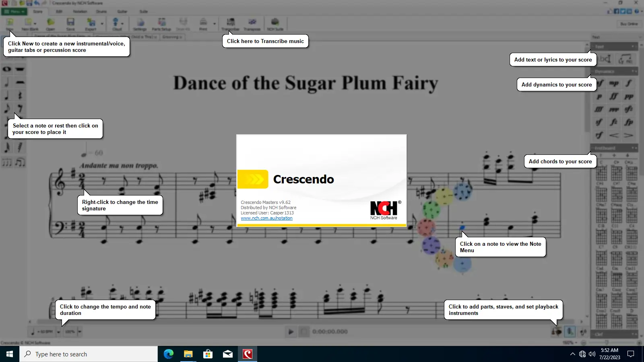Open the www.nch.com.au/notation link
The image size is (644, 362).
[266, 218]
